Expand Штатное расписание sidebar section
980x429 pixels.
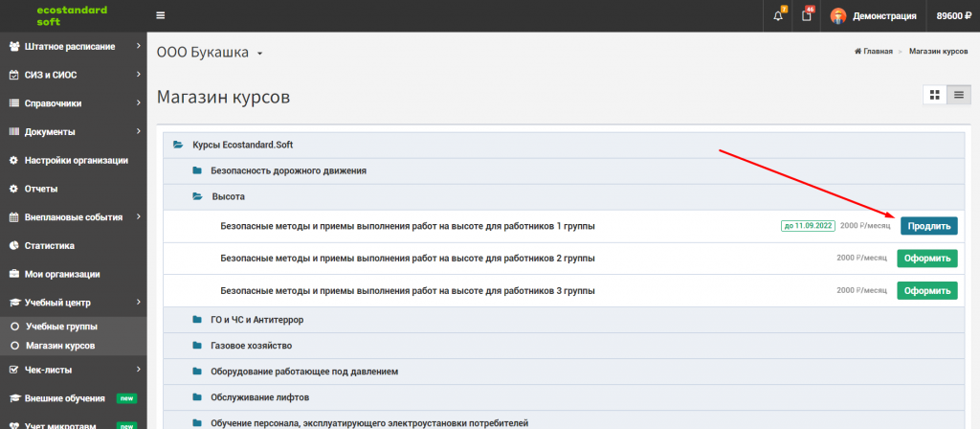[73, 46]
